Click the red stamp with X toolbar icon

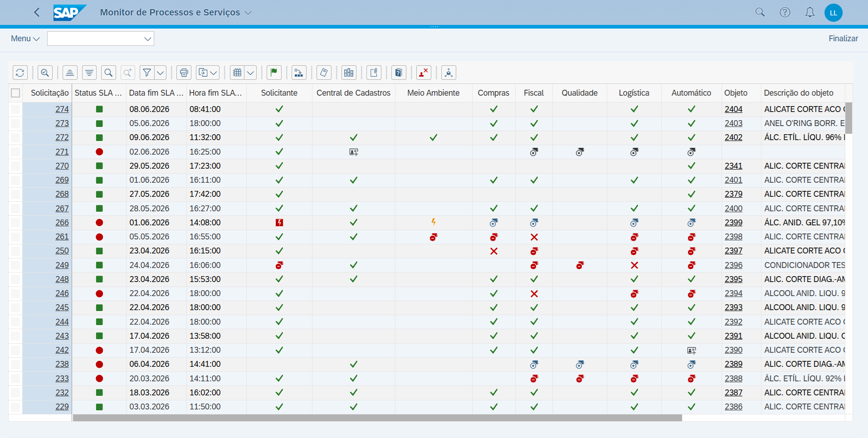tap(424, 73)
